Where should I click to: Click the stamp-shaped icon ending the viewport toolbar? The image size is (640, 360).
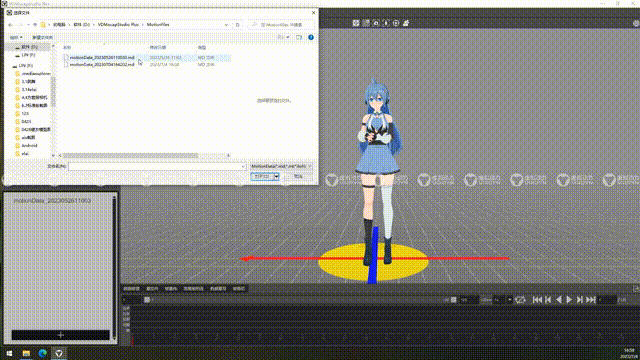[406, 23]
